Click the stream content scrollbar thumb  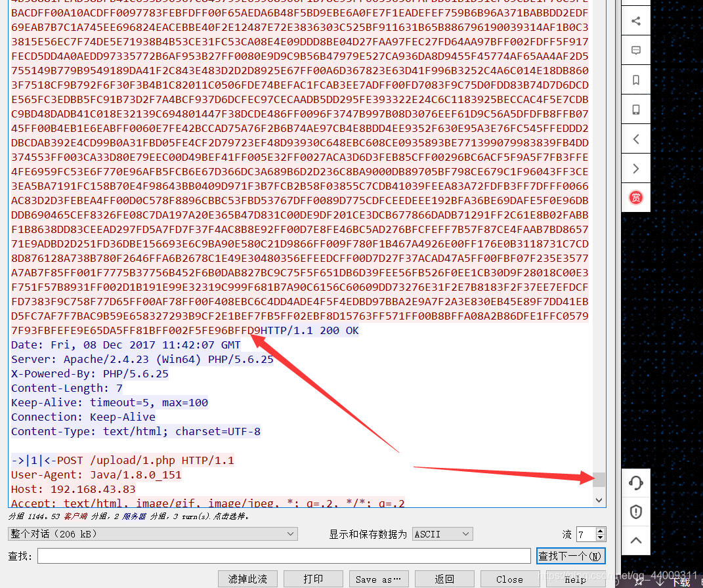tap(599, 480)
